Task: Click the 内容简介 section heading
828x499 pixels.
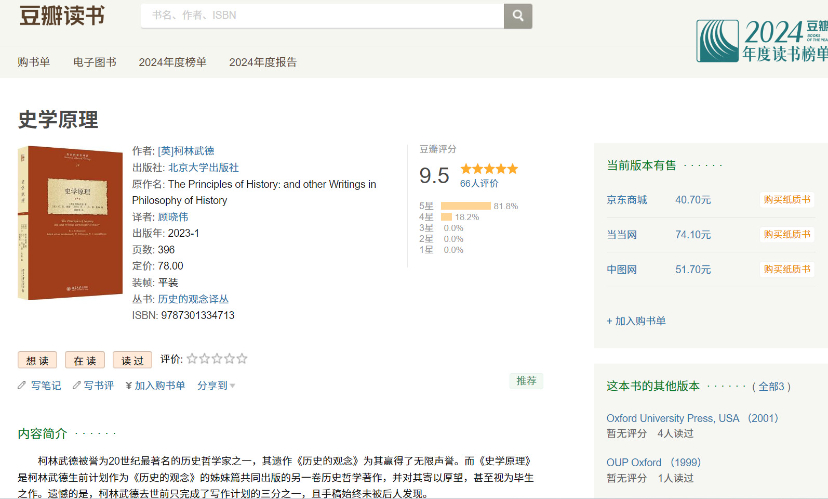Action: coord(42,434)
